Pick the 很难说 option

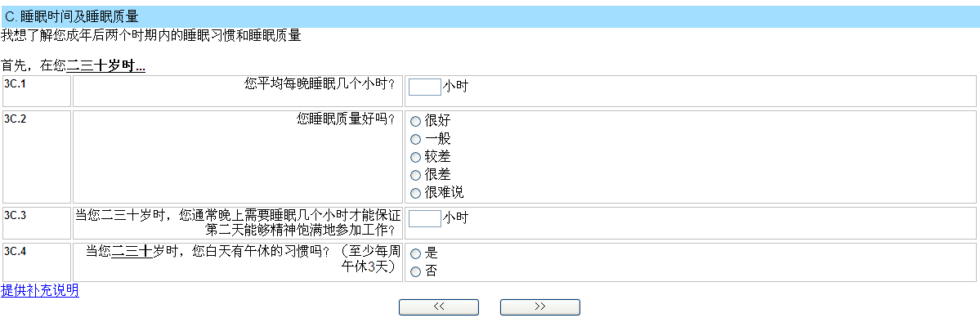tap(415, 192)
